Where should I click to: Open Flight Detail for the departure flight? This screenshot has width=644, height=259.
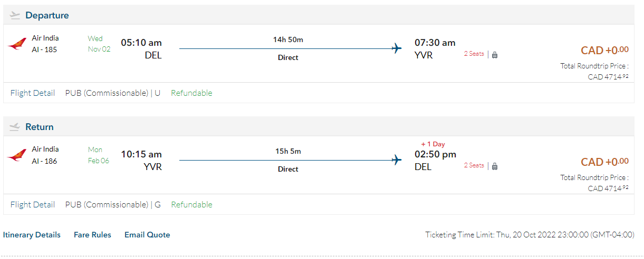click(x=33, y=93)
